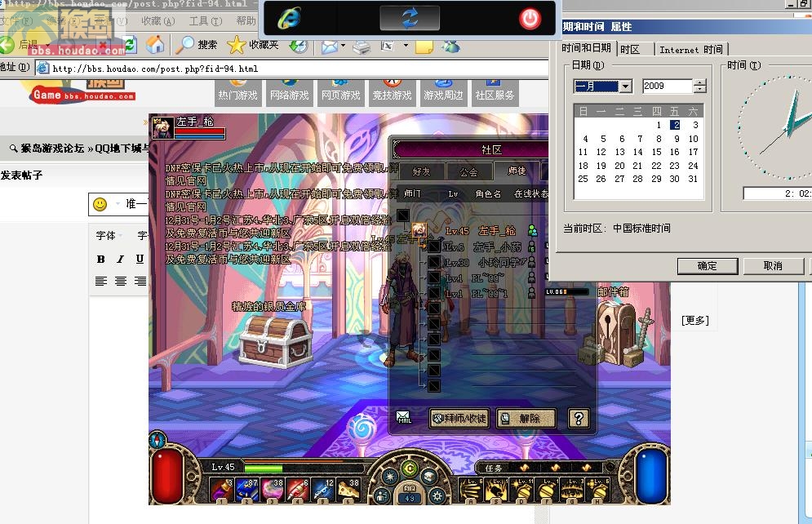812x524 pixels.
Task: Click the skill icon on hotkey A
Action: click(471, 490)
